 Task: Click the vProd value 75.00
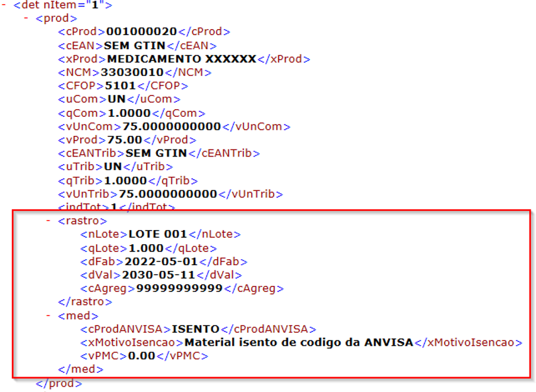tap(125, 140)
